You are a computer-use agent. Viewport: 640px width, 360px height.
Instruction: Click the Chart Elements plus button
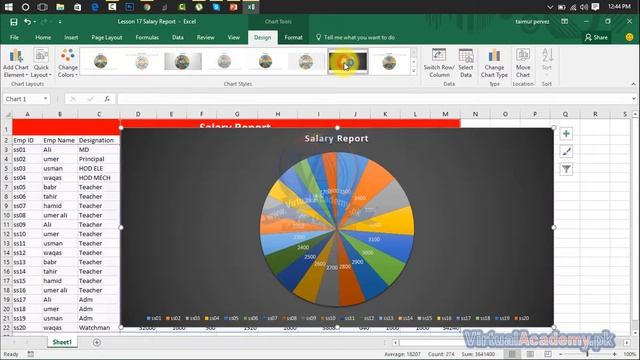tap(566, 133)
